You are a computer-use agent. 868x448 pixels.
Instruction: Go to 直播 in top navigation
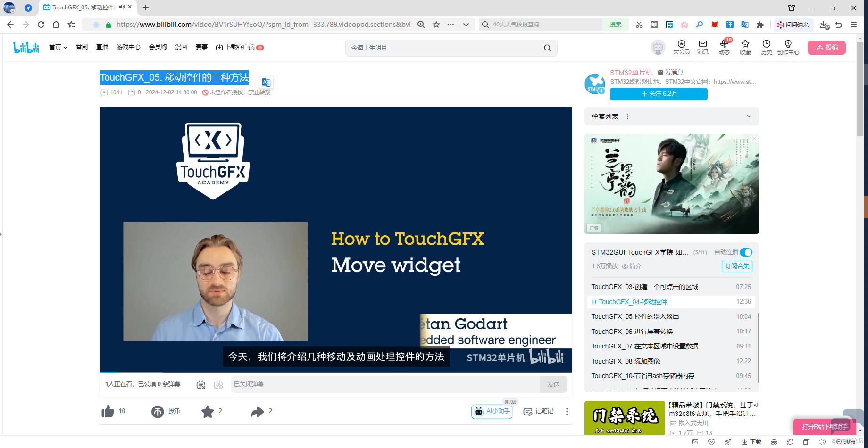click(x=102, y=47)
